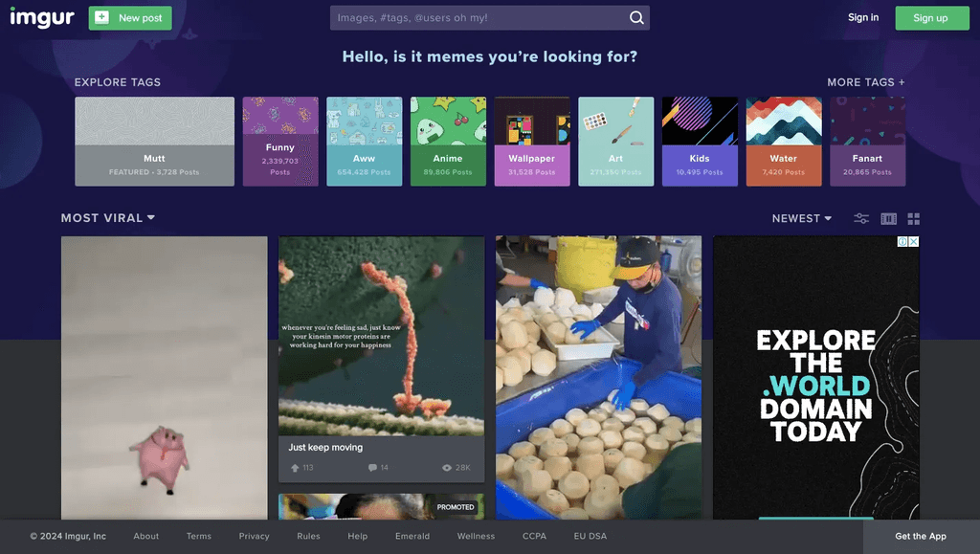Select the filter options sliders icon

coord(860,218)
